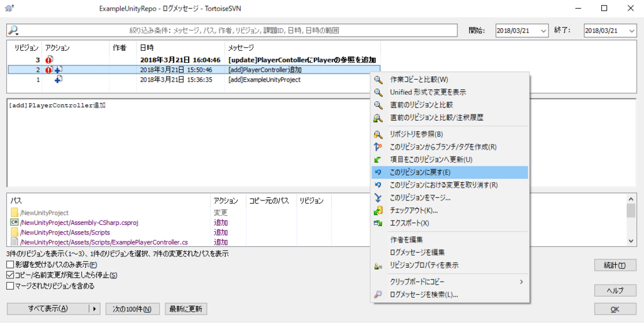
Task: Click the パス column header in path list
Action: tap(109, 200)
